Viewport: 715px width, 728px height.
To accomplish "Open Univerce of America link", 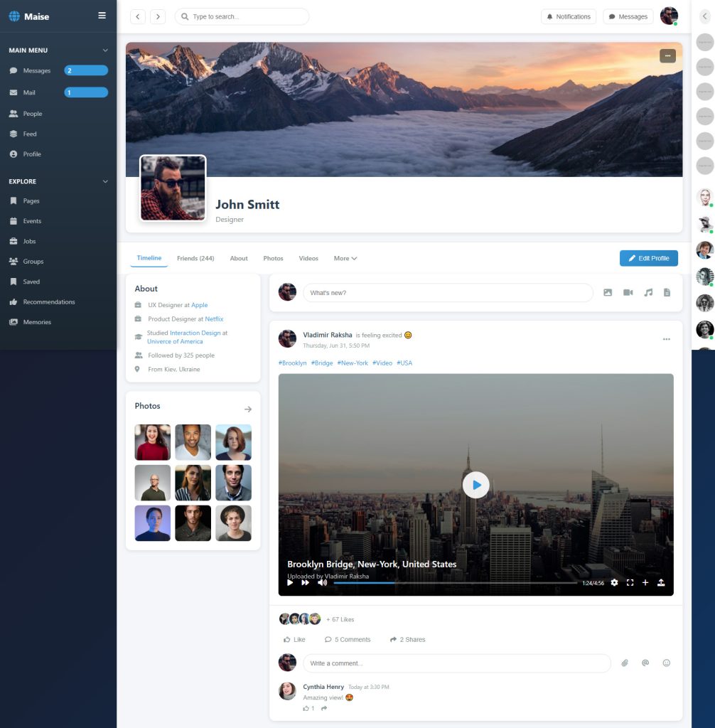I will point(175,341).
